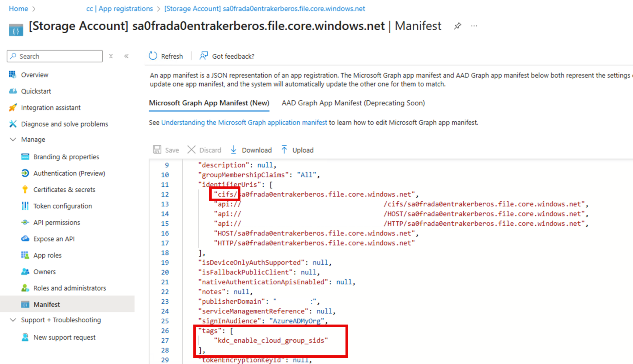Click the Download button label
This screenshot has height=364, width=633.
[x=257, y=150]
